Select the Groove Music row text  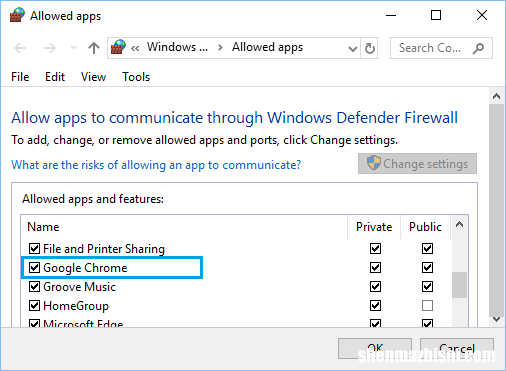tap(79, 287)
